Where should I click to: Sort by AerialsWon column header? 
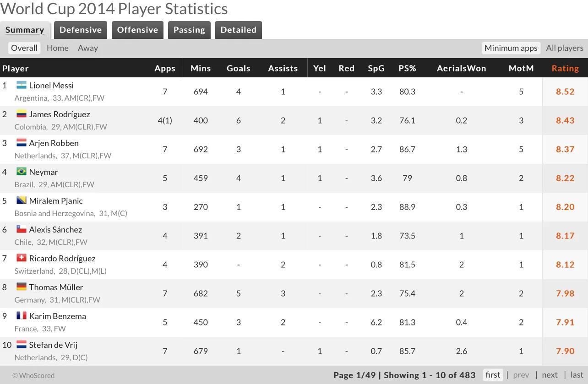point(461,68)
